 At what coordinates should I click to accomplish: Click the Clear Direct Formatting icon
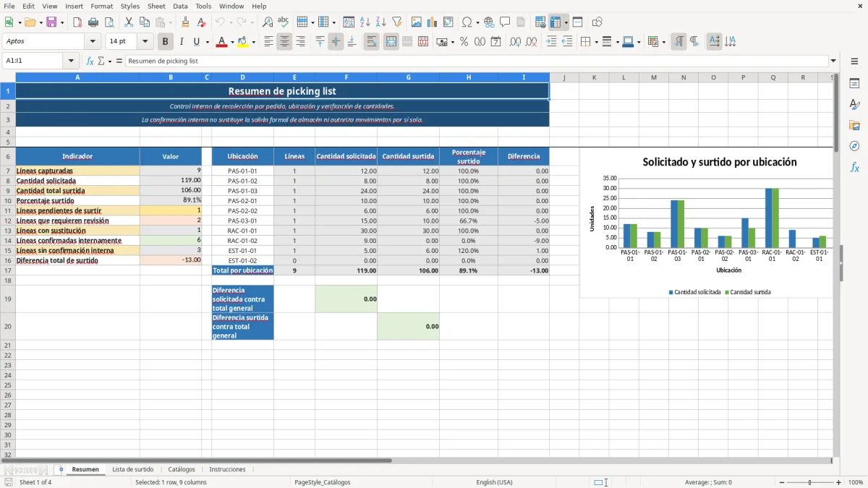click(x=201, y=22)
